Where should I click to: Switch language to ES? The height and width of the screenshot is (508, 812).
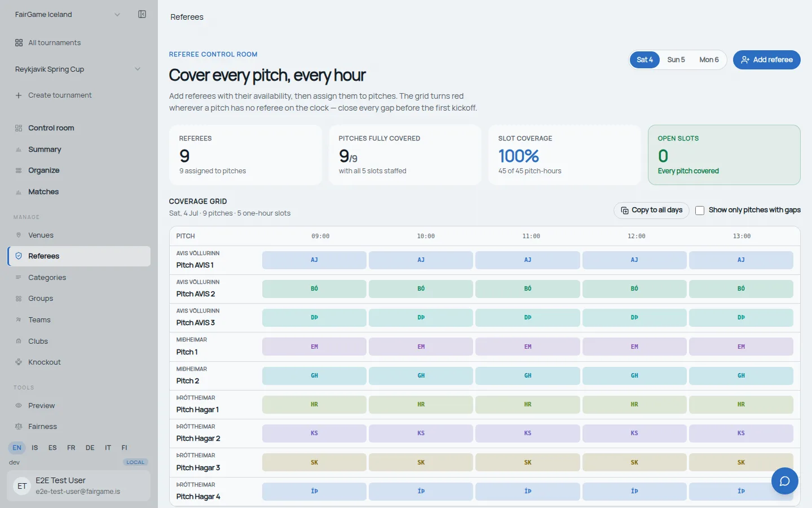52,448
